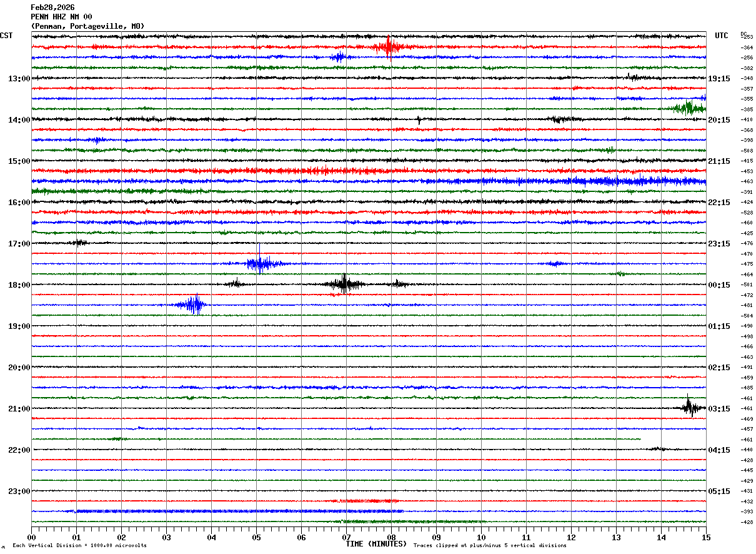Click the blue seismic event near minute 5
756x554 pixels.
(261, 263)
